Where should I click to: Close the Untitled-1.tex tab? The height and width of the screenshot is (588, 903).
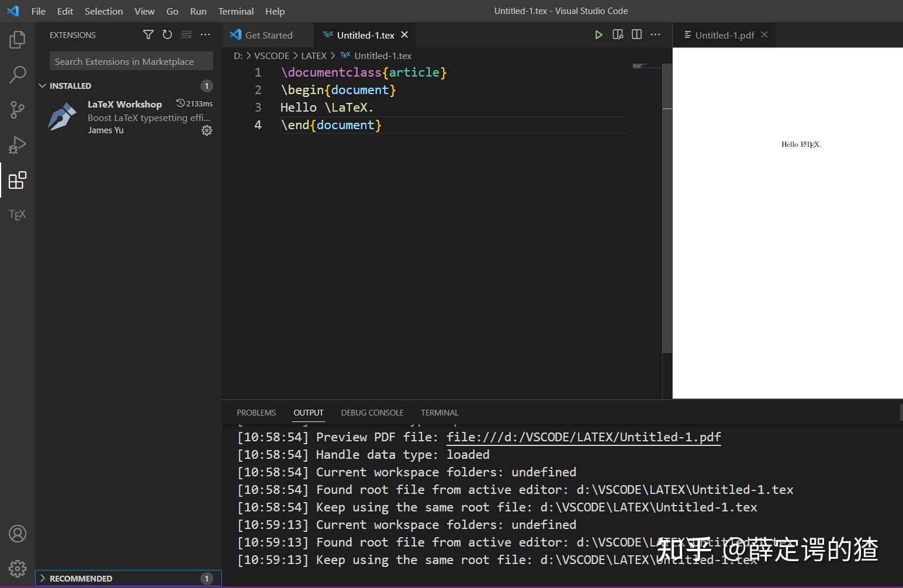pyautogui.click(x=404, y=35)
